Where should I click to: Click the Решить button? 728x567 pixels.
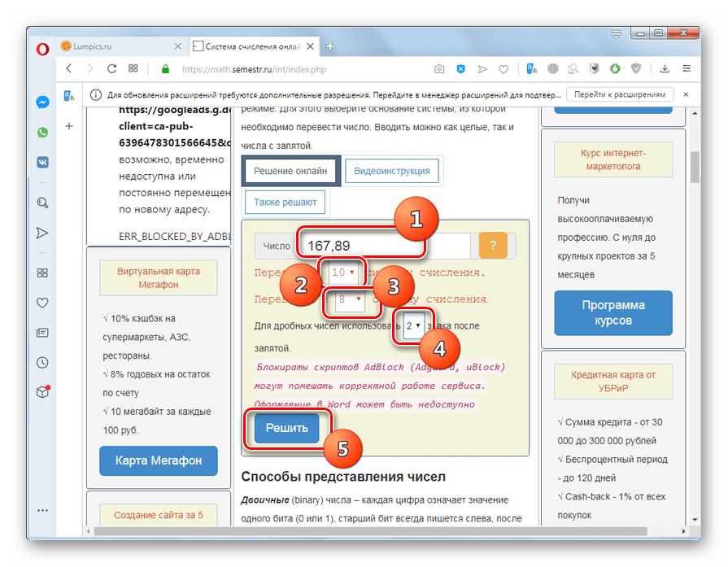click(287, 428)
